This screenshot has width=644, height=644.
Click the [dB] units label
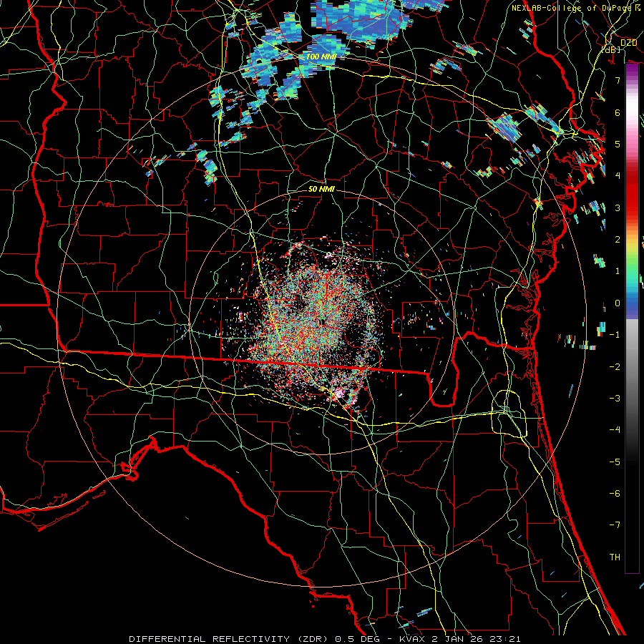click(611, 49)
